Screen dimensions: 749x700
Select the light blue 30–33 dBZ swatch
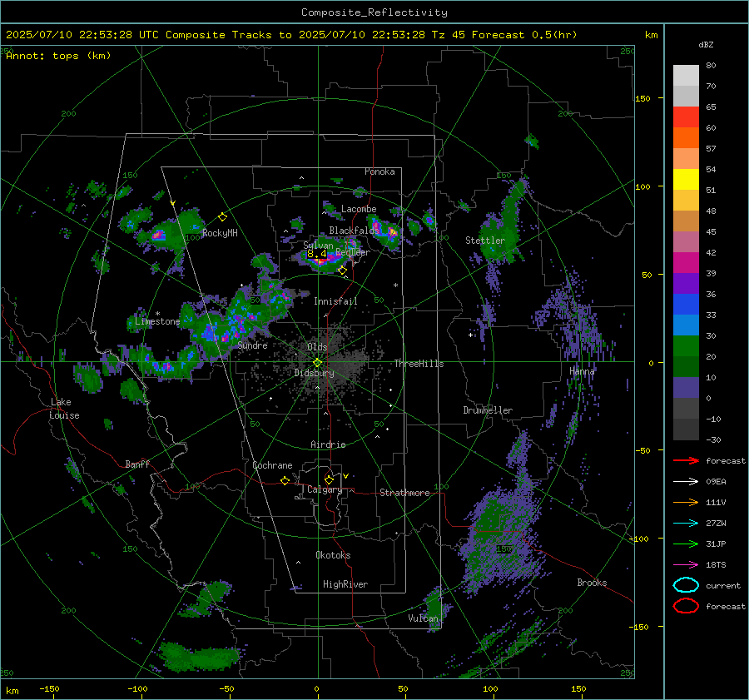tap(686, 325)
